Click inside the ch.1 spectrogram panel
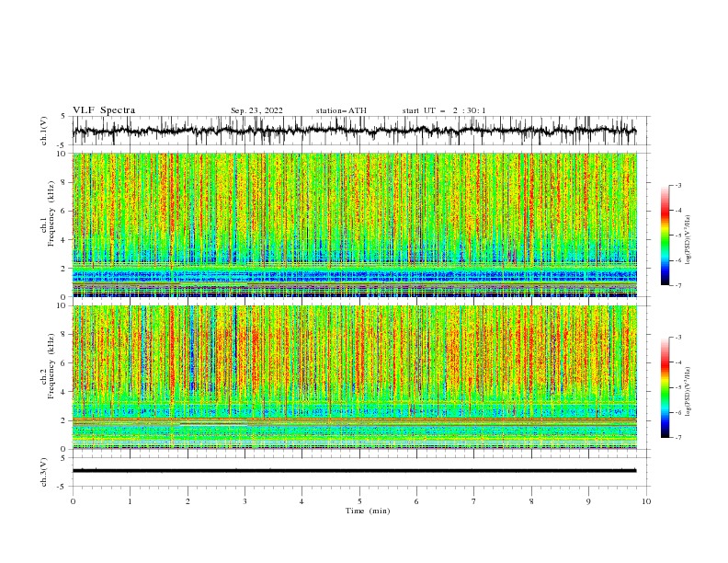 tap(354, 224)
